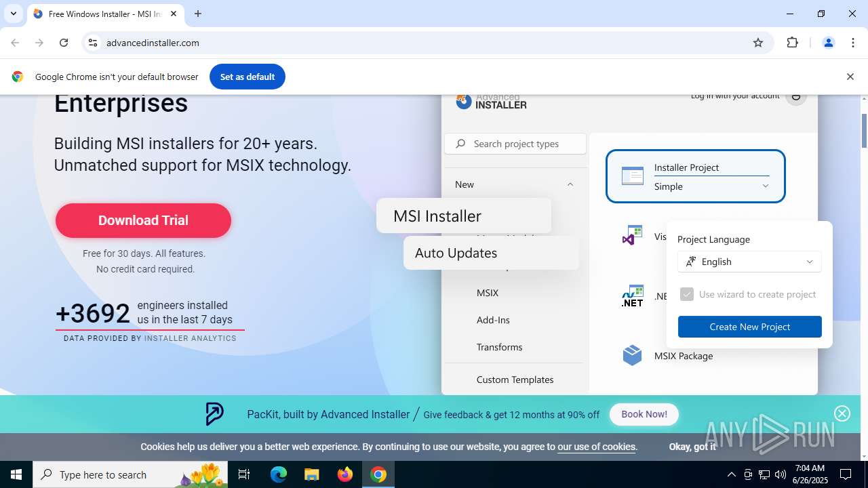Click the address bar URL

[x=153, y=43]
